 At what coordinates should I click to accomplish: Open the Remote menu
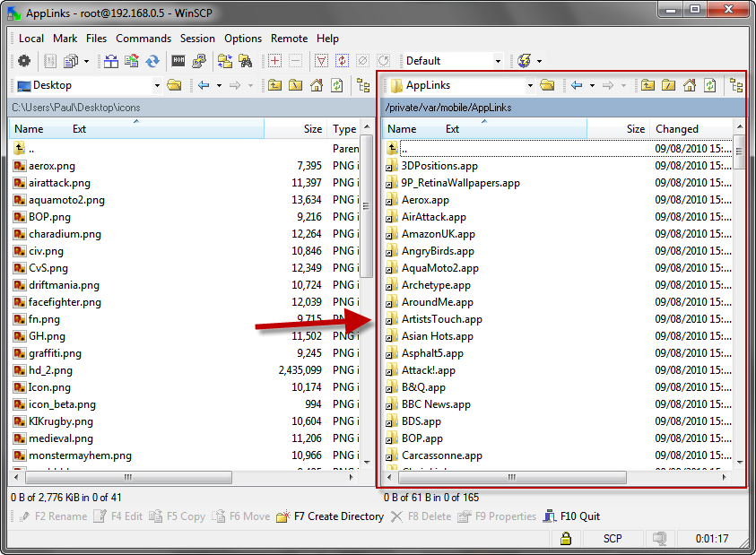coord(290,39)
